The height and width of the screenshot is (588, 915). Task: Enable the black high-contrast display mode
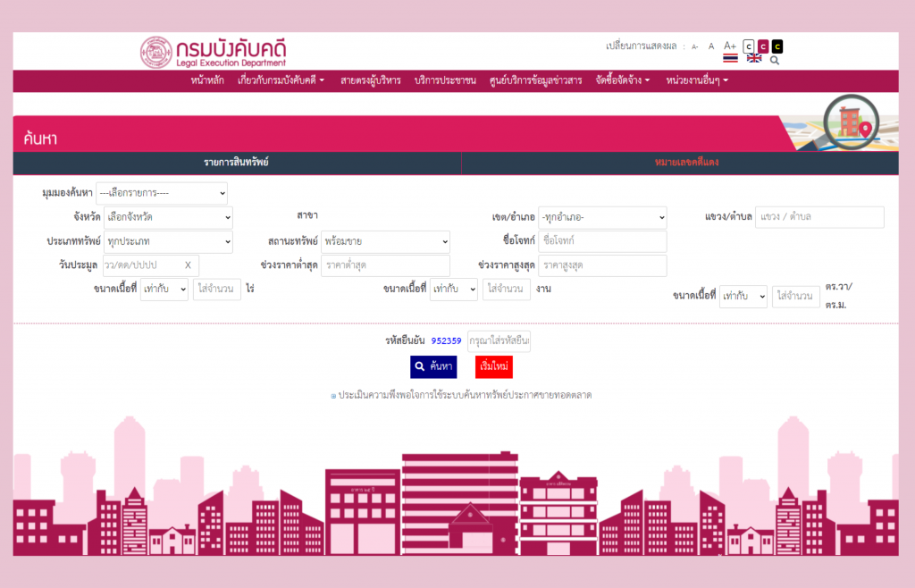click(777, 45)
